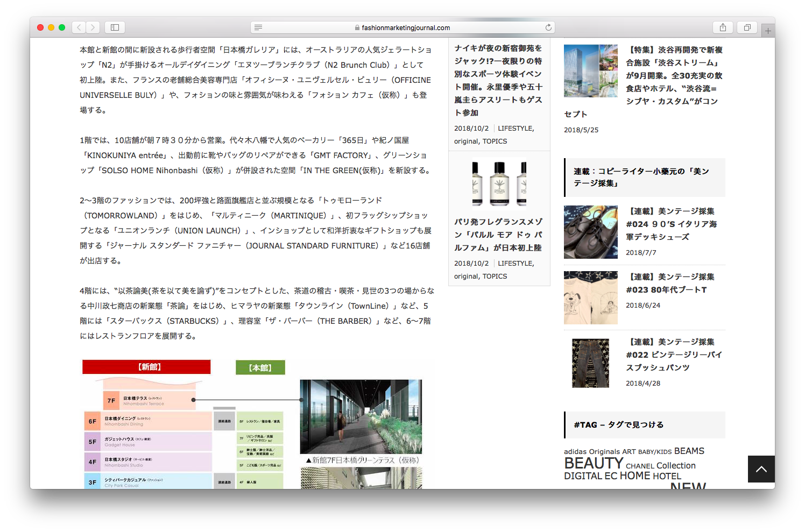
Task: Click the red 【新館】 header in floor diagram
Action: coord(146,367)
